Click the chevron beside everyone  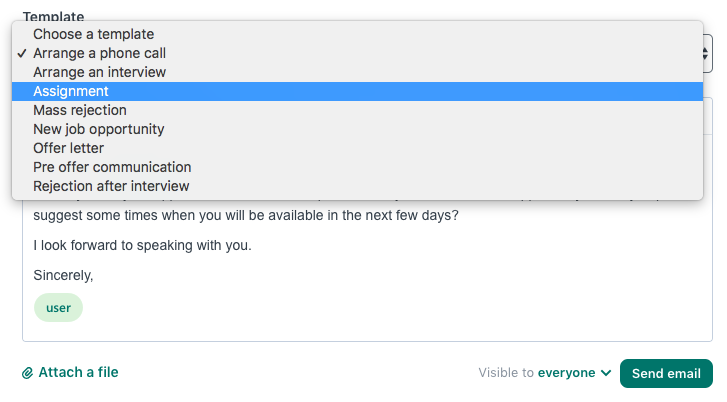(606, 373)
